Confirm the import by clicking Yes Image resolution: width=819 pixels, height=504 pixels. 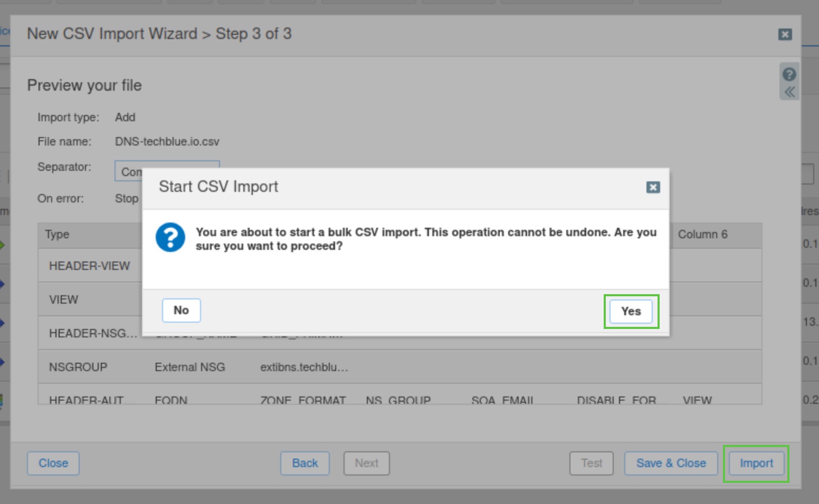(630, 311)
